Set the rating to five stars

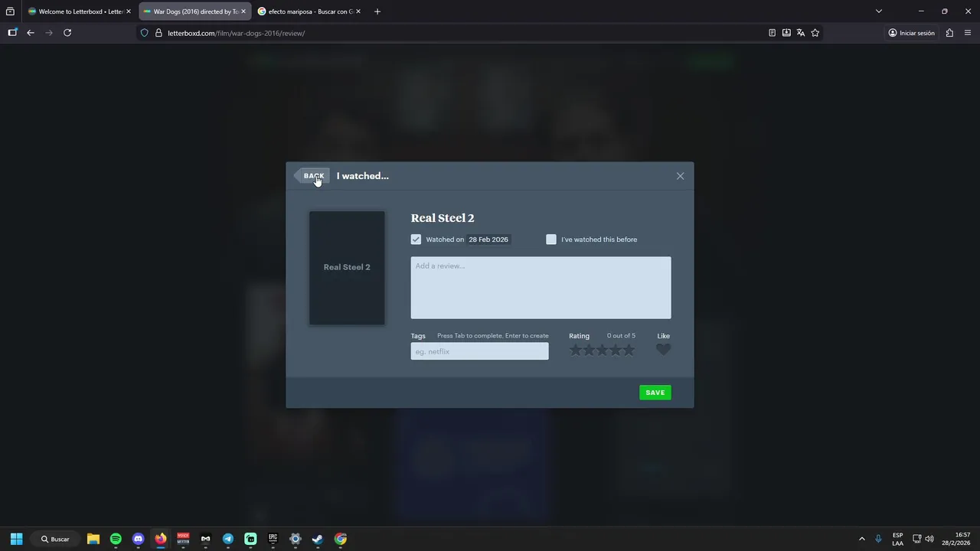pyautogui.click(x=629, y=350)
